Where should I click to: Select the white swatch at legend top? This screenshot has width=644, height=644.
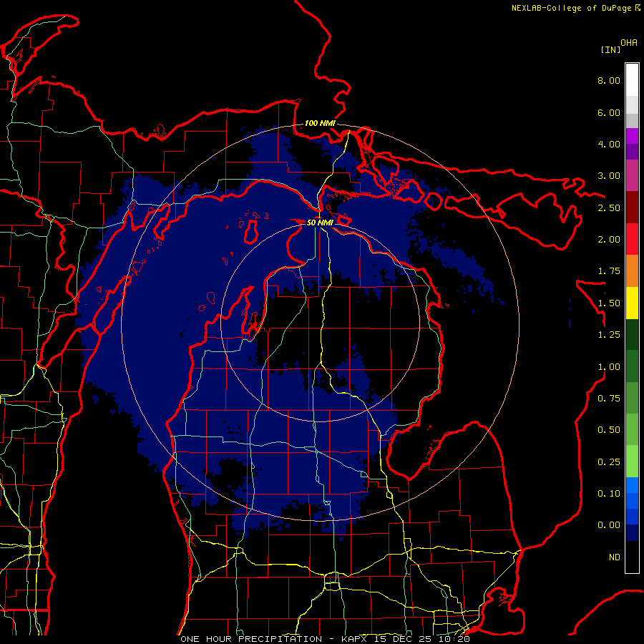point(632,79)
